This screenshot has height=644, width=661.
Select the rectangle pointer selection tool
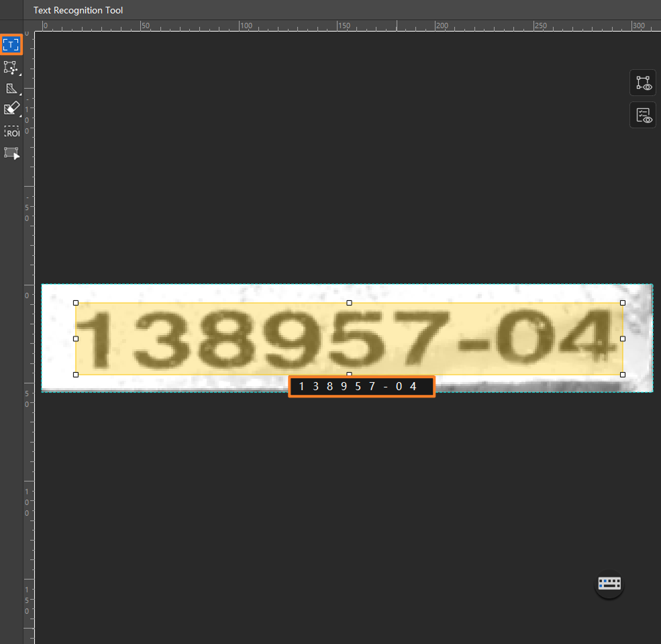(x=11, y=153)
